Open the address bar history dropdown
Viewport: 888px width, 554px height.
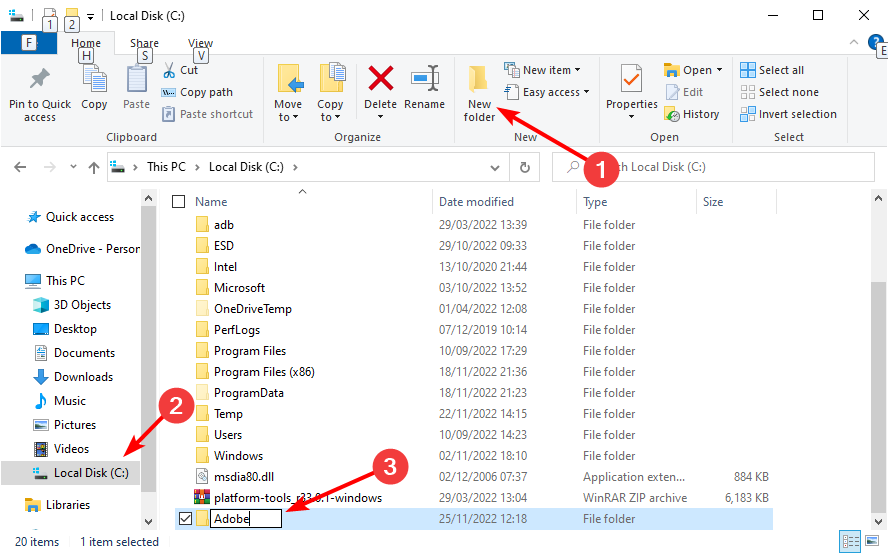pos(495,168)
